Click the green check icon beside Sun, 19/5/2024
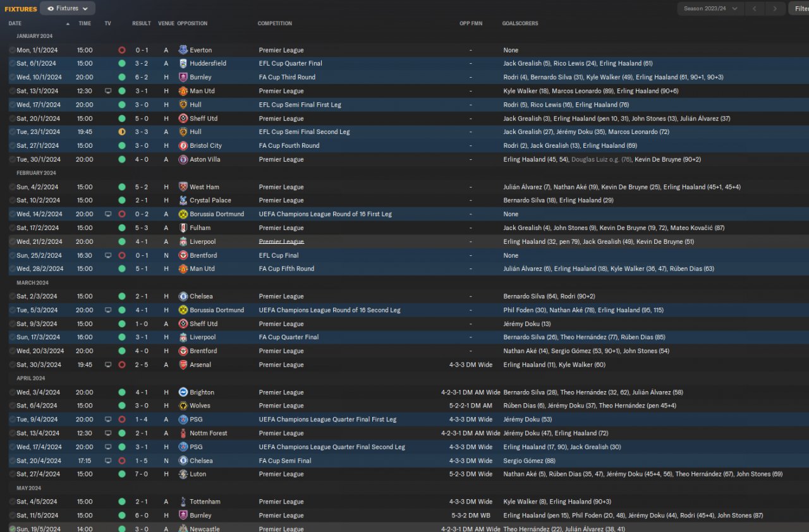Screen dimensions: 809x532 [13, 529]
